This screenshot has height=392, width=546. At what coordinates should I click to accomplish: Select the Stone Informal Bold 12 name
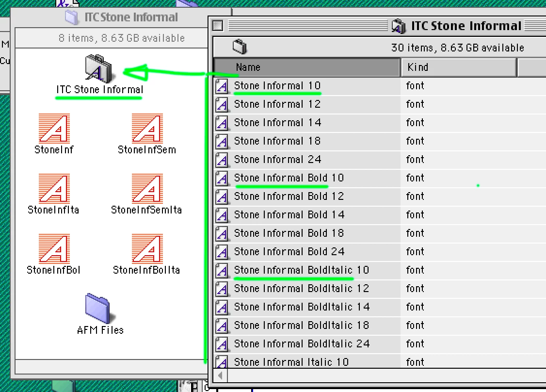[x=289, y=196]
